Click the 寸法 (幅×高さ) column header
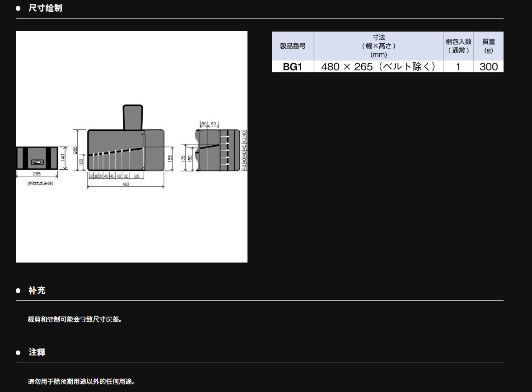This screenshot has height=392, width=532. click(x=378, y=46)
